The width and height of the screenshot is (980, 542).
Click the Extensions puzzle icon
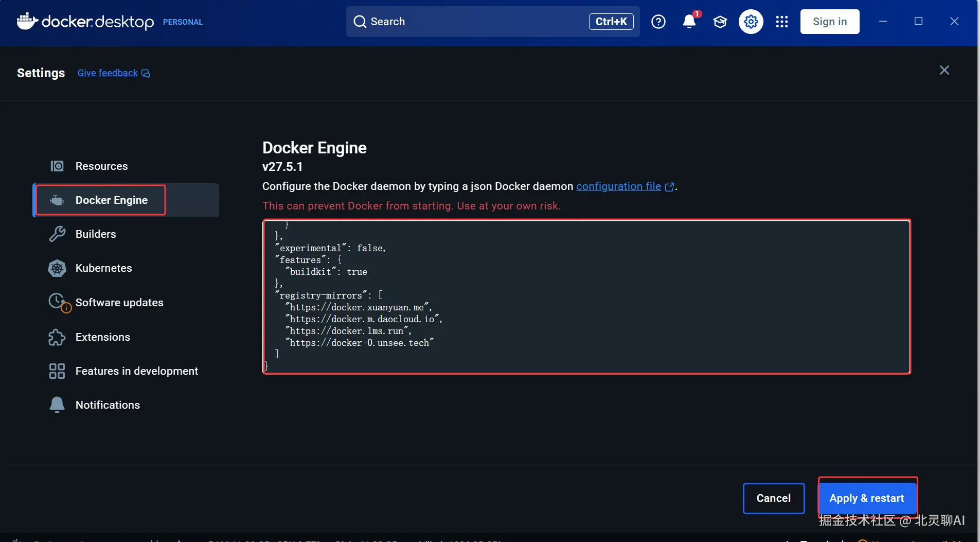(x=57, y=337)
